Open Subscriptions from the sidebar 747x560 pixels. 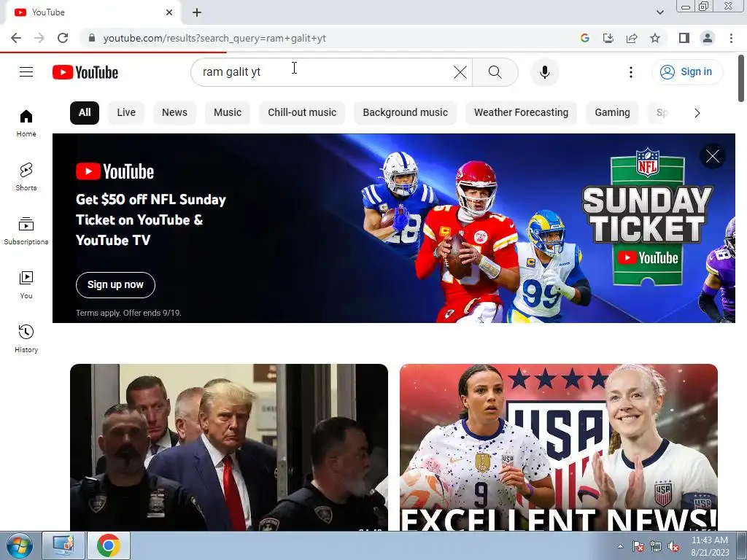[x=26, y=231]
